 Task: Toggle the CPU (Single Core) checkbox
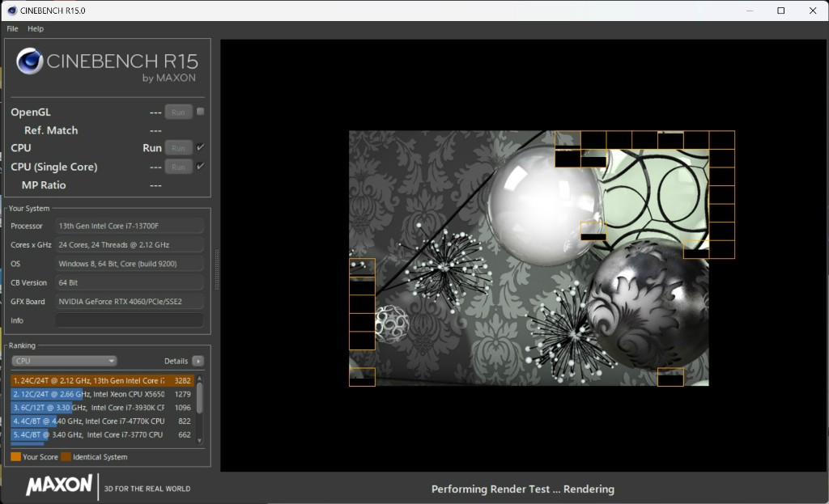pos(201,166)
